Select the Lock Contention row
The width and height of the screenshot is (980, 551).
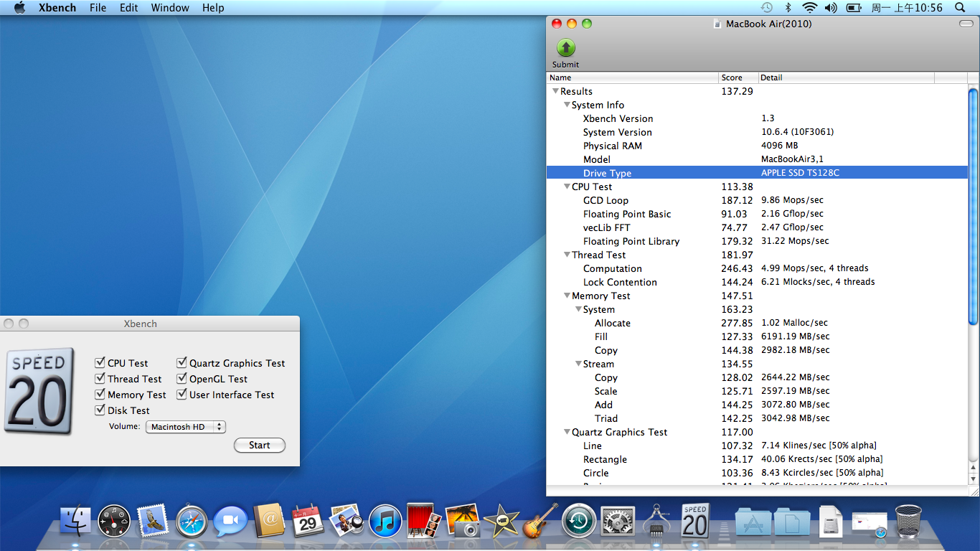click(757, 282)
